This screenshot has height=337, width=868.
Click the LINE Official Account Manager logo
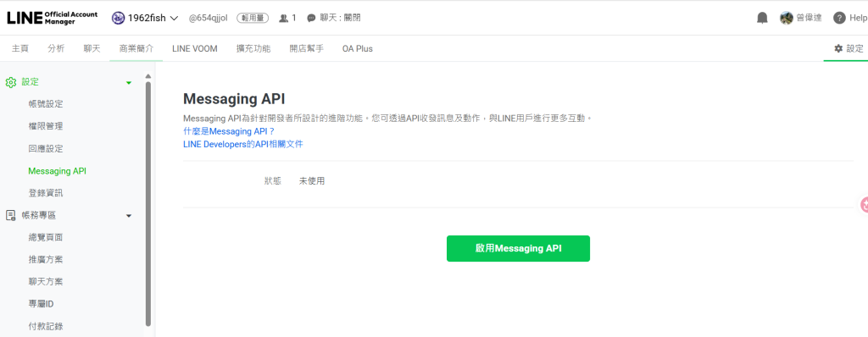point(52,18)
